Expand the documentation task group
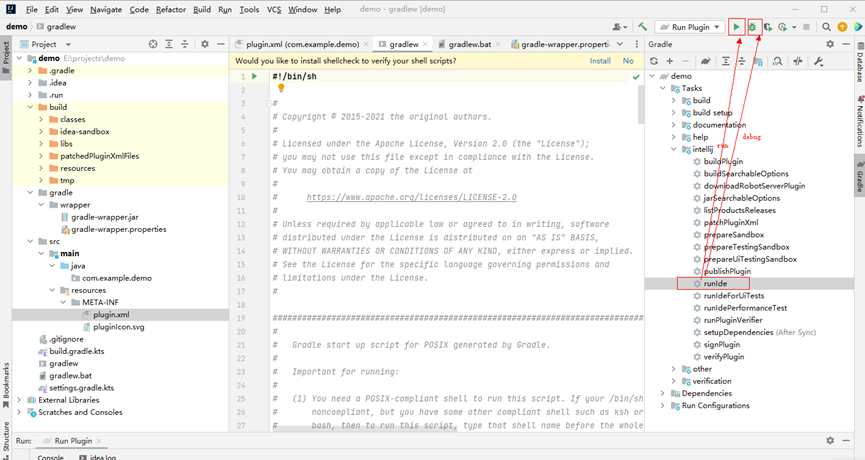 click(x=674, y=125)
